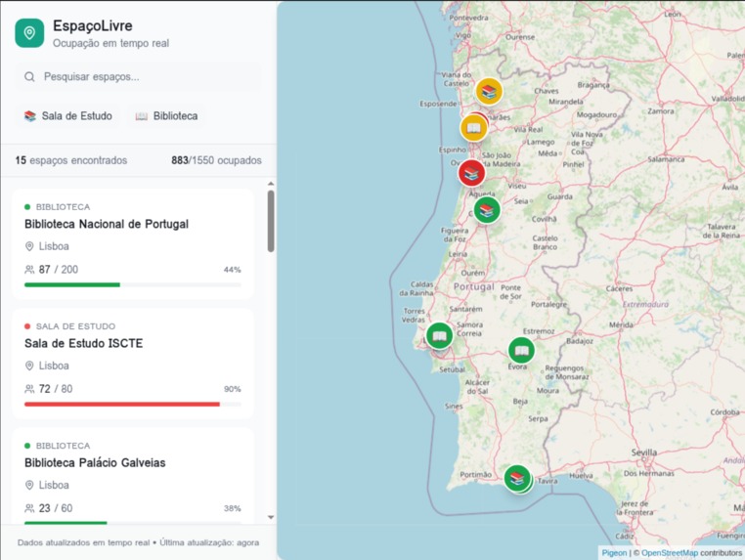Click the green study room marker near Tavira
This screenshot has height=560, width=745.
click(x=517, y=478)
